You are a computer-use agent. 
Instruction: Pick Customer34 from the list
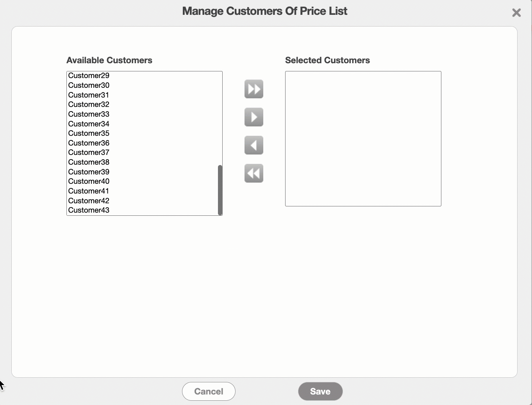click(89, 124)
